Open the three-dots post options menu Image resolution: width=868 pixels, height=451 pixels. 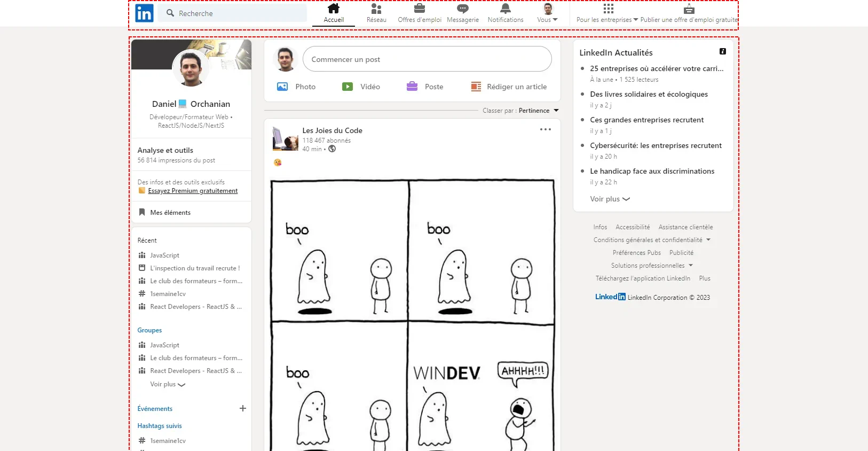[545, 129]
